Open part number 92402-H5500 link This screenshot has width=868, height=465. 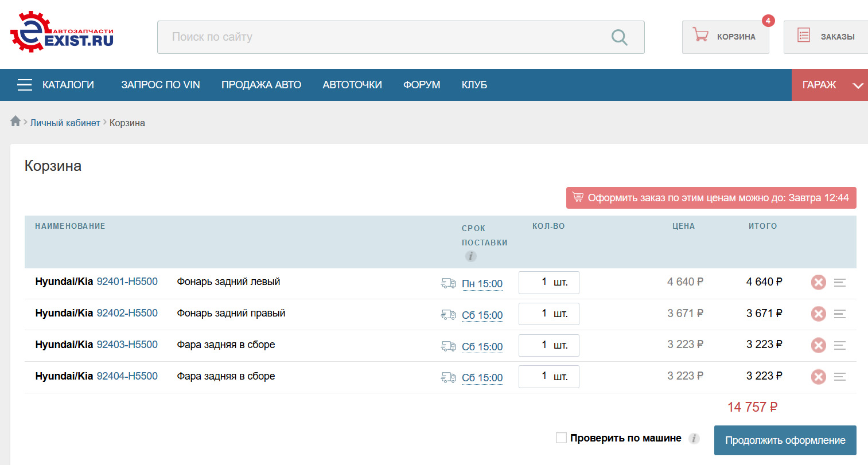click(x=127, y=313)
